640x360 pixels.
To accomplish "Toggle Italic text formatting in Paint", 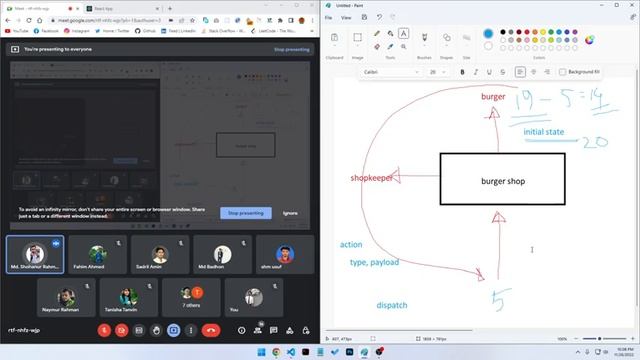I will (476, 72).
